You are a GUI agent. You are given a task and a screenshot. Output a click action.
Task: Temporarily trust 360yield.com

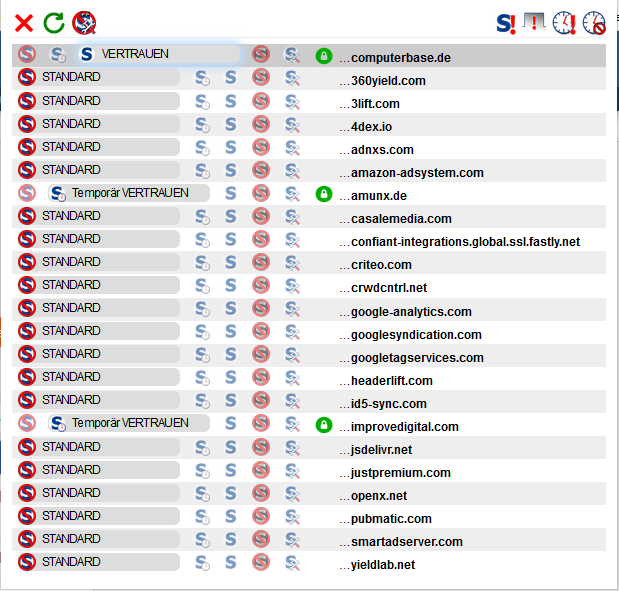pos(202,78)
